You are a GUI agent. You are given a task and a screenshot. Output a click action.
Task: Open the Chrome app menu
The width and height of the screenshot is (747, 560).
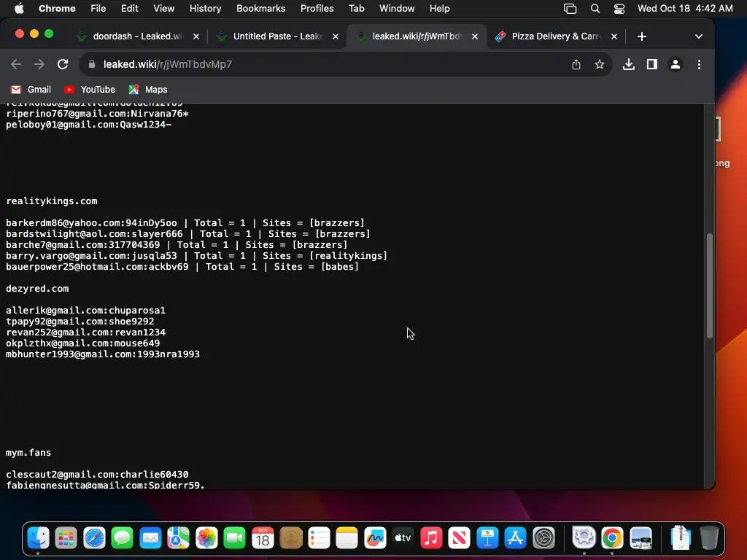[x=57, y=9]
